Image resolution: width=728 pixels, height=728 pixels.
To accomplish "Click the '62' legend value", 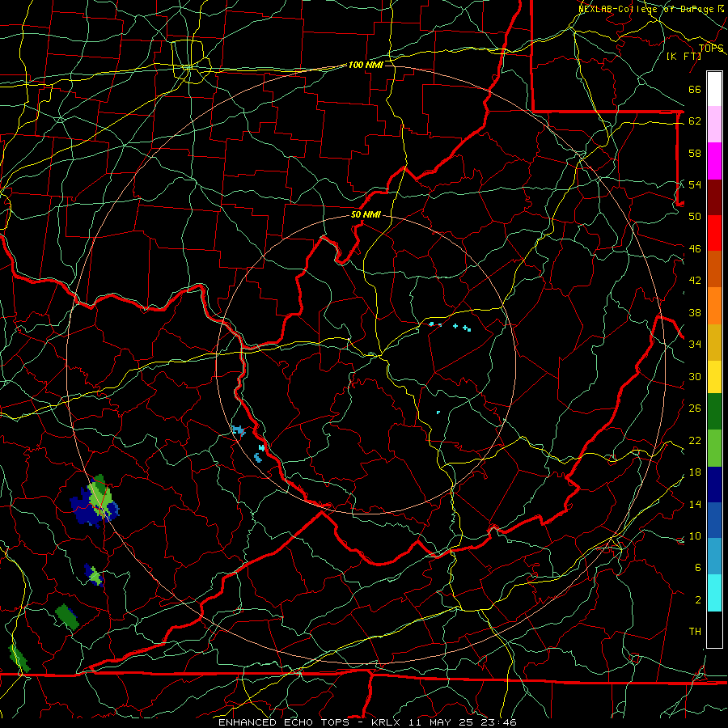I will click(x=695, y=121).
